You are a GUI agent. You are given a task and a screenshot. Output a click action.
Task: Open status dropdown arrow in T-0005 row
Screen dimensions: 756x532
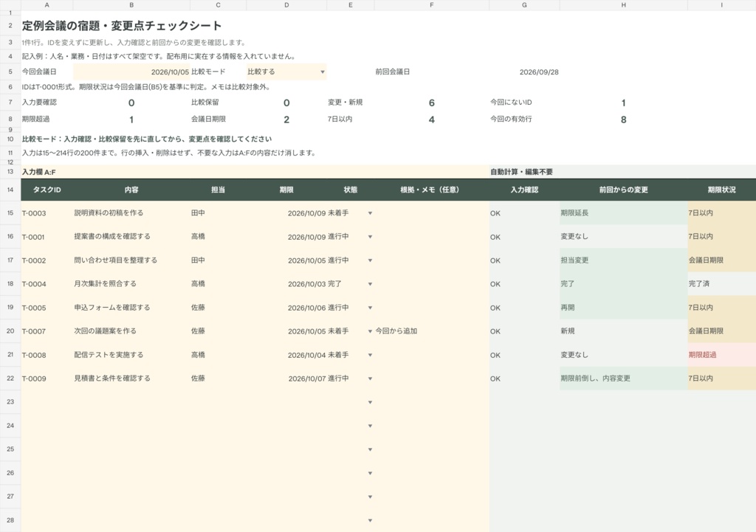370,308
